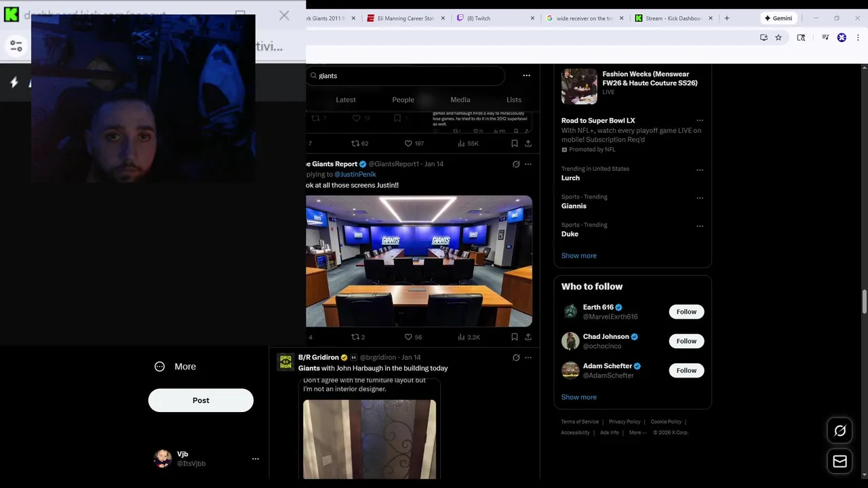Select the Media search tab
The image size is (868, 488).
pyautogui.click(x=460, y=100)
